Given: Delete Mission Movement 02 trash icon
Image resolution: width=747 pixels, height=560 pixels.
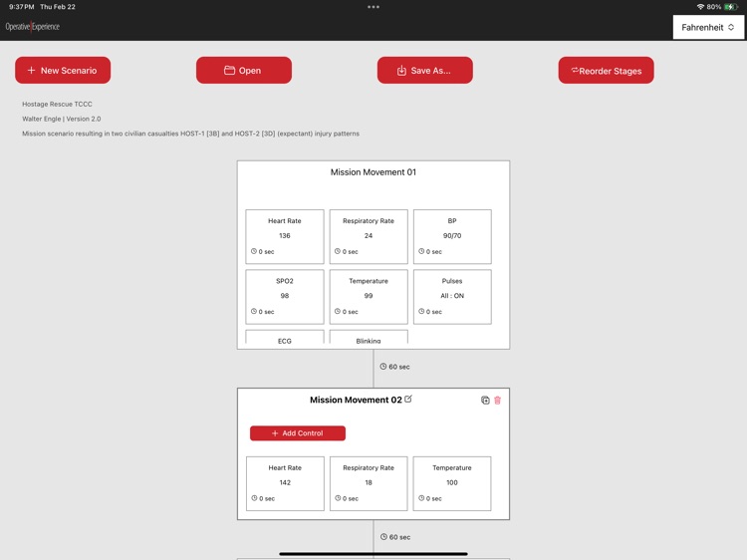Looking at the screenshot, I should (x=497, y=401).
